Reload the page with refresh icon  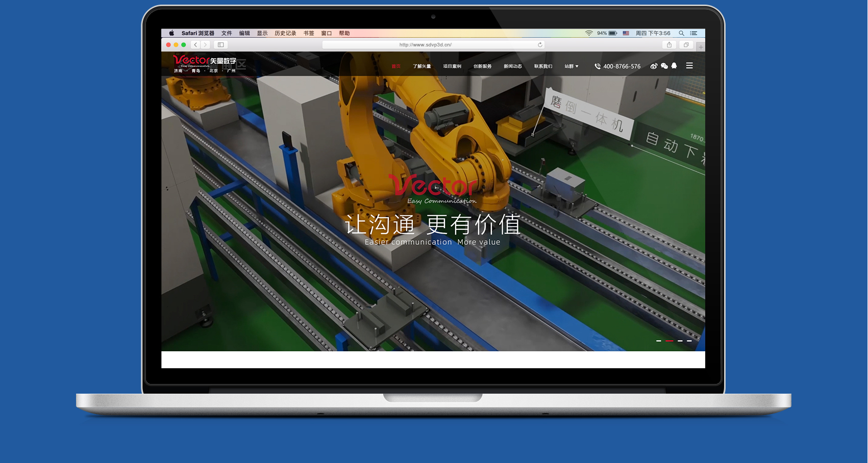(540, 45)
